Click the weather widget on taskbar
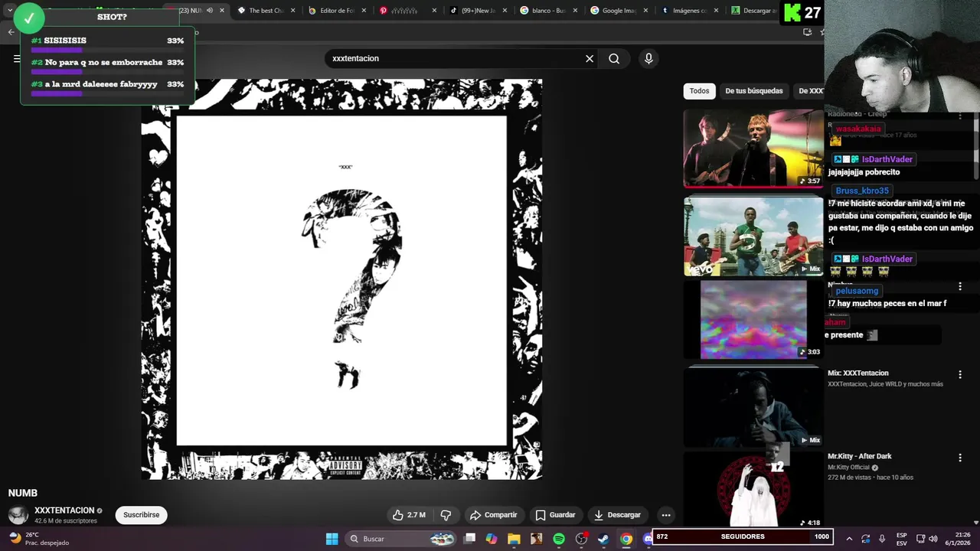Screen dimensions: 980x551 click(38, 539)
